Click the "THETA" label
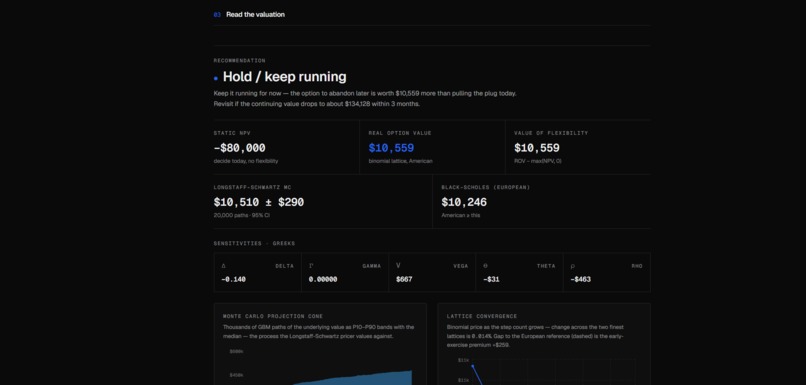The width and height of the screenshot is (806, 385). pos(546,266)
